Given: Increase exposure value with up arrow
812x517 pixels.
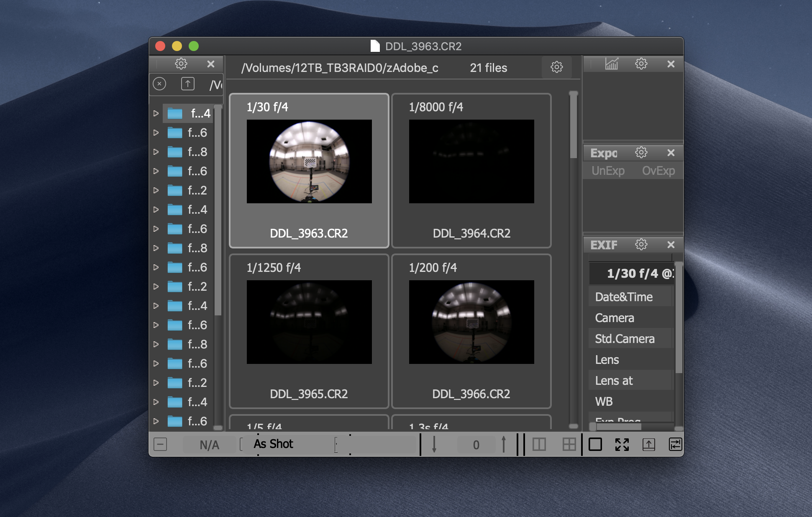Looking at the screenshot, I should pyautogui.click(x=504, y=444).
